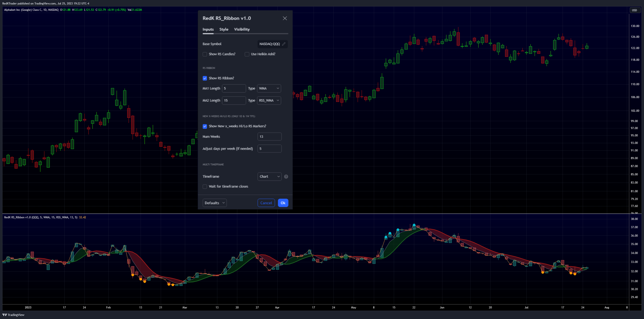Screen dimensions: 644x319
Task: Enable Wait for timeframe closes checkbox
Action: point(205,187)
